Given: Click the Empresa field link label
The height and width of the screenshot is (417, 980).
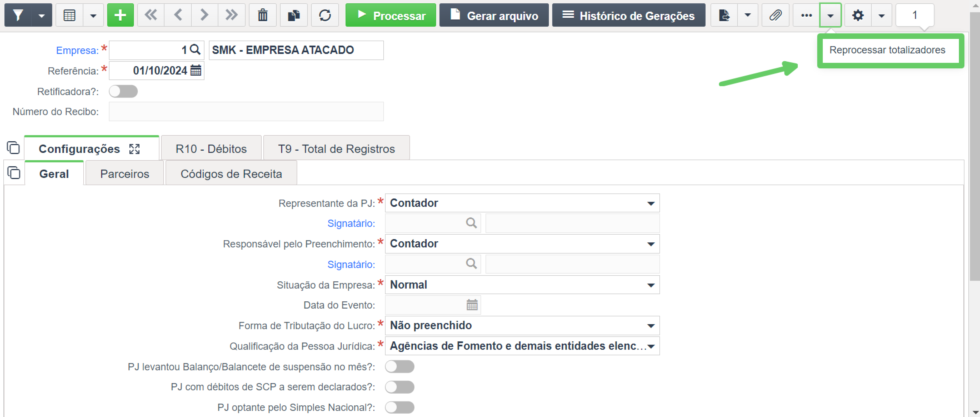Looking at the screenshot, I should coord(77,50).
